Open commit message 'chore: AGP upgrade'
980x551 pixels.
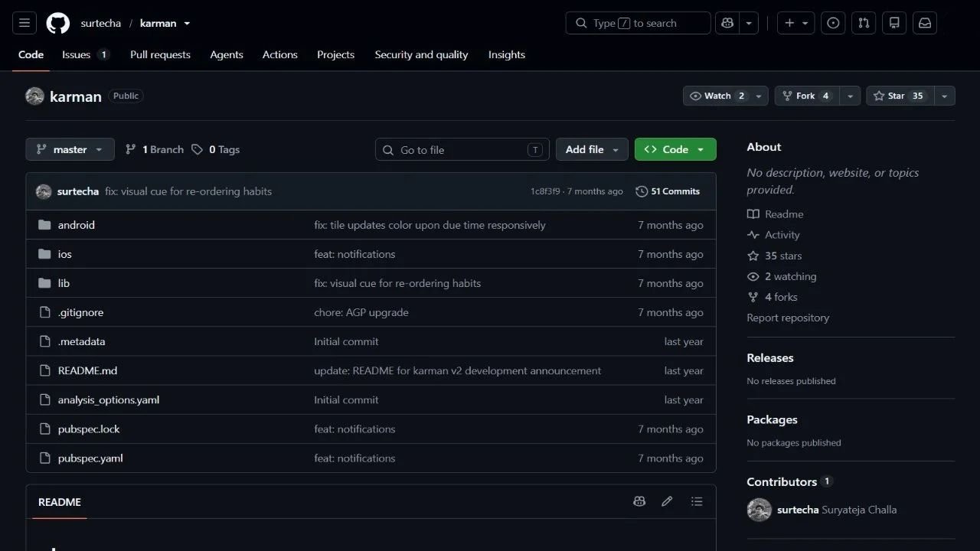pyautogui.click(x=361, y=312)
